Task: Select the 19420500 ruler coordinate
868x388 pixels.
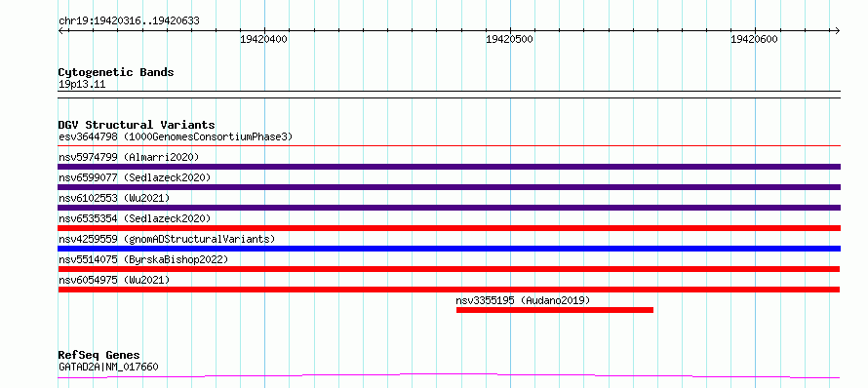Action: (509, 39)
